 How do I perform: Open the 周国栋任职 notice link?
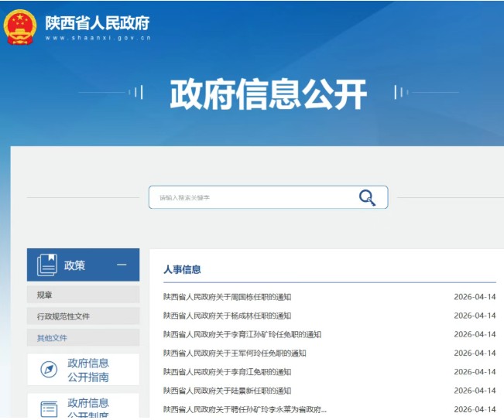pos(227,297)
